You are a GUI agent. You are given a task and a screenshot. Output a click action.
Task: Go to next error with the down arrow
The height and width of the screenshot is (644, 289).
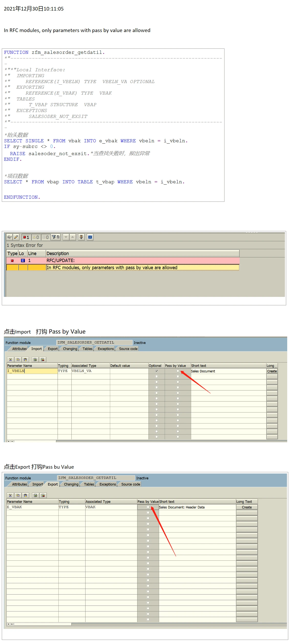tap(66, 237)
